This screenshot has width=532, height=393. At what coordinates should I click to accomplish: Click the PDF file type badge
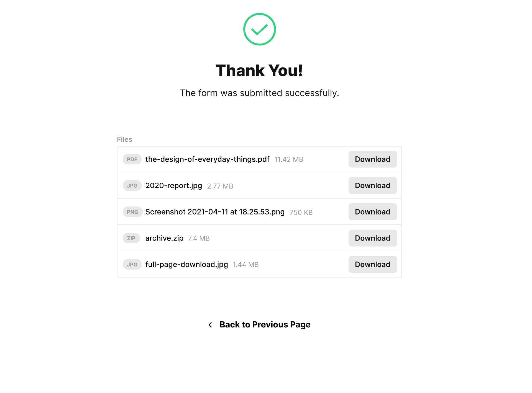click(x=132, y=159)
